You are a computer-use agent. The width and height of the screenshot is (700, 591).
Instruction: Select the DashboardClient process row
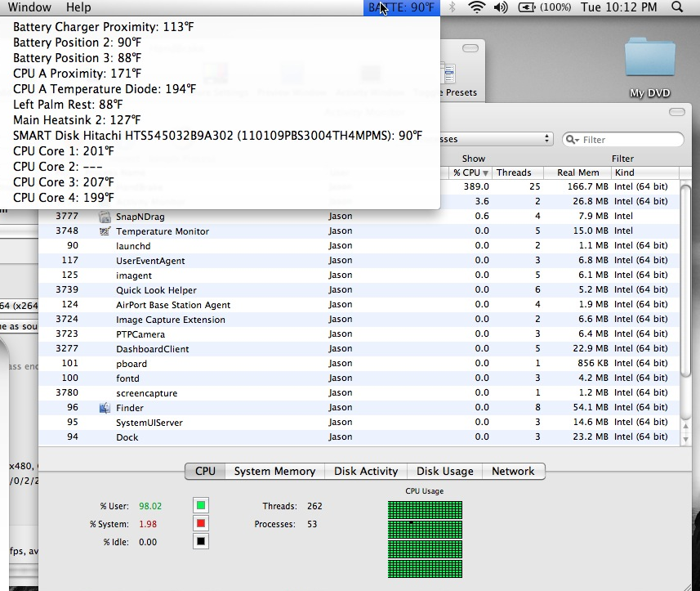coord(359,349)
